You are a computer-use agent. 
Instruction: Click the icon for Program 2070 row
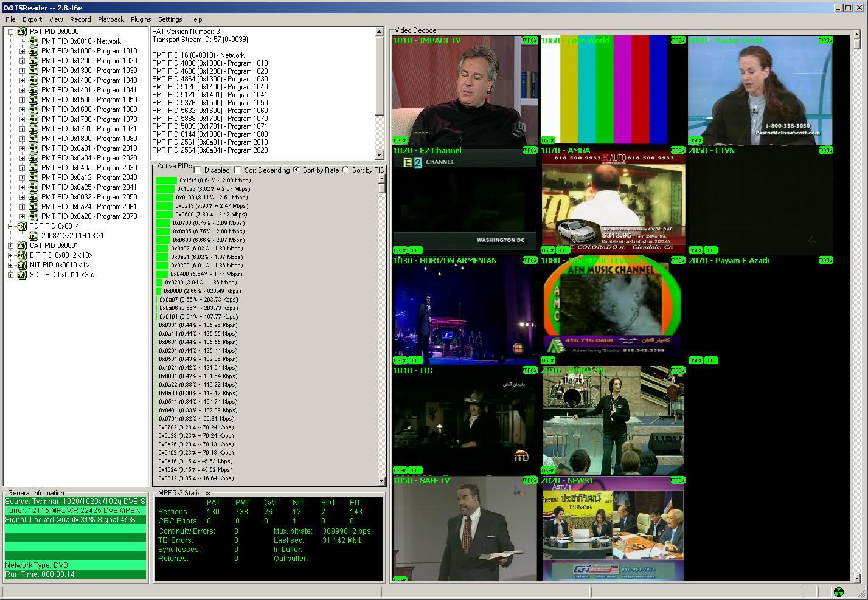click(33, 216)
